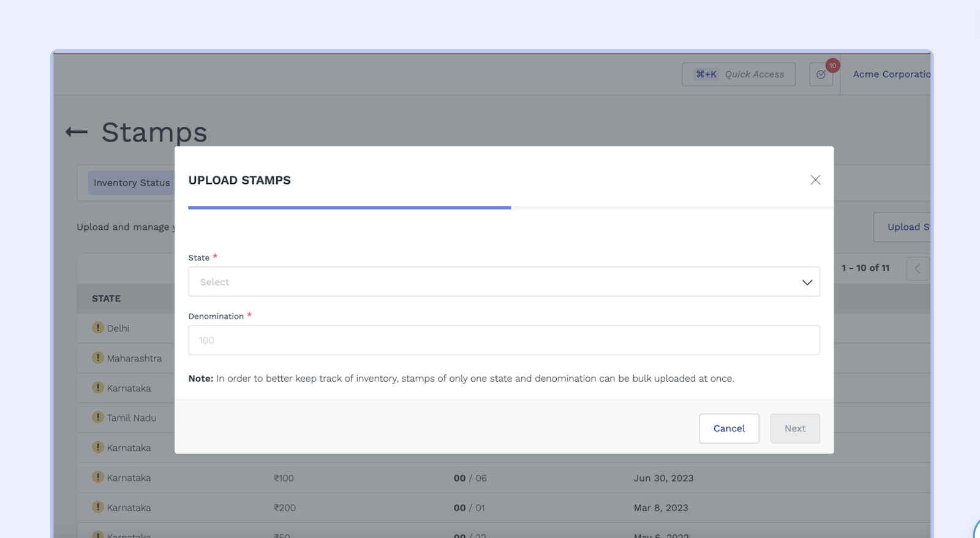Click warning icon in Karnataka ₹100 row
This screenshot has width=980, height=538.
click(x=98, y=477)
